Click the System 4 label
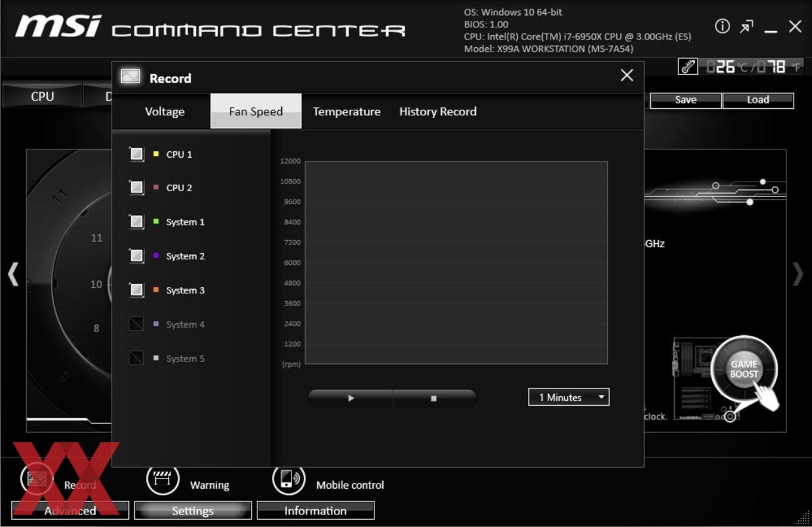The height and width of the screenshot is (527, 812). [185, 324]
